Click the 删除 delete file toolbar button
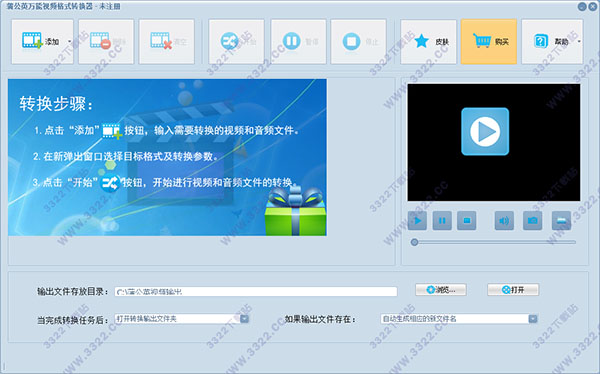 point(106,41)
